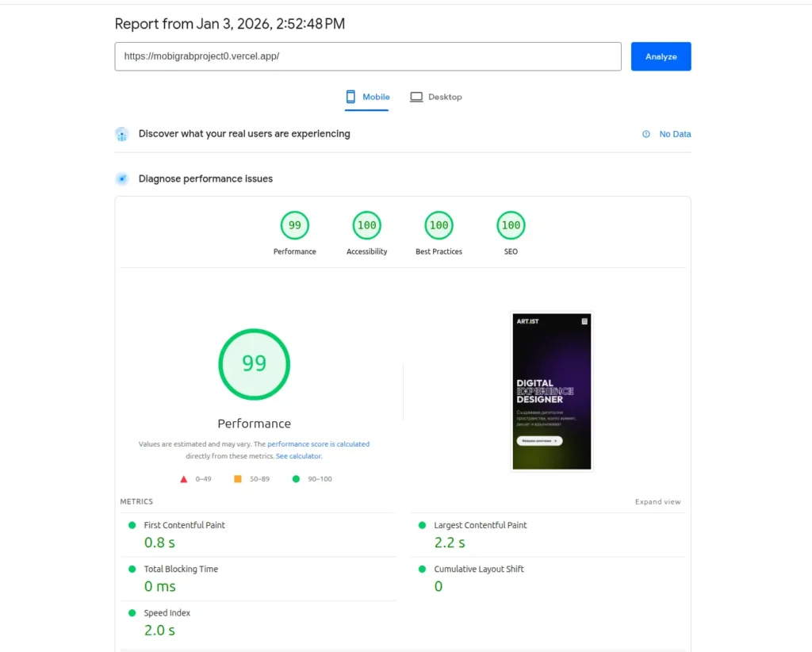The width and height of the screenshot is (812, 652).
Task: Click the red 0-49 legend marker
Action: pyautogui.click(x=184, y=479)
